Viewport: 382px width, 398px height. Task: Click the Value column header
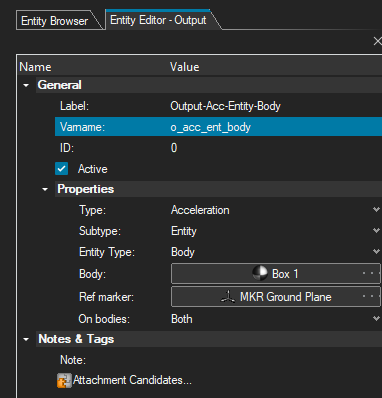point(185,67)
